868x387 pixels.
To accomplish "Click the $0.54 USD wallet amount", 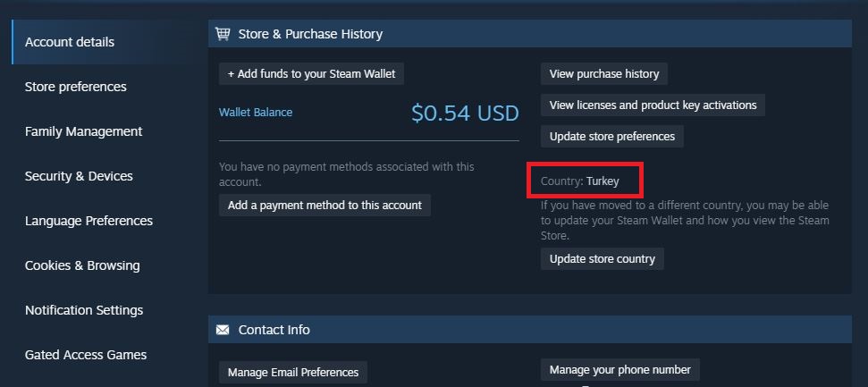I will [465, 114].
